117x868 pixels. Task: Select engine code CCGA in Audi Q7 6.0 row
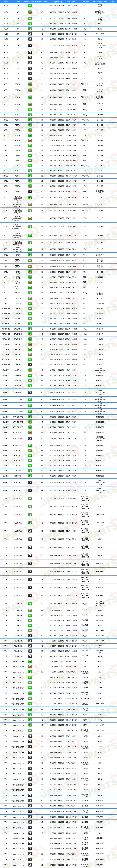coord(100,78)
